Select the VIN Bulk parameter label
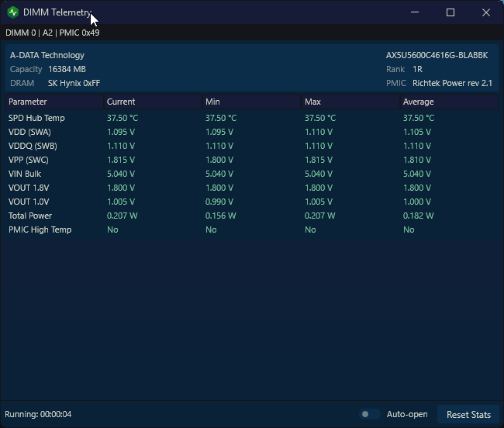The image size is (504, 428). coord(25,174)
